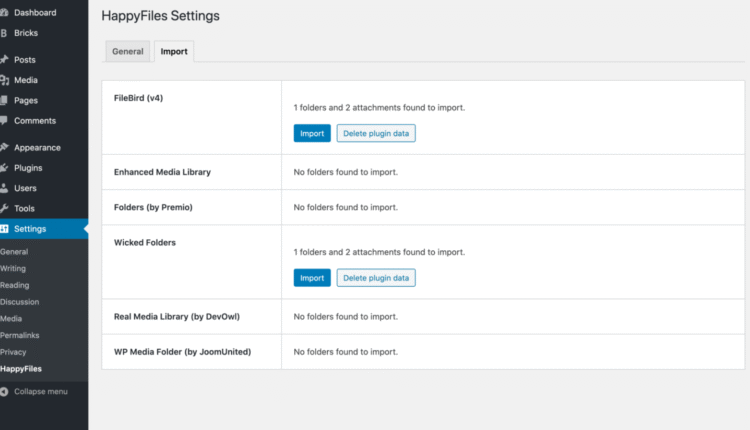Click the Media library icon

click(x=4, y=80)
